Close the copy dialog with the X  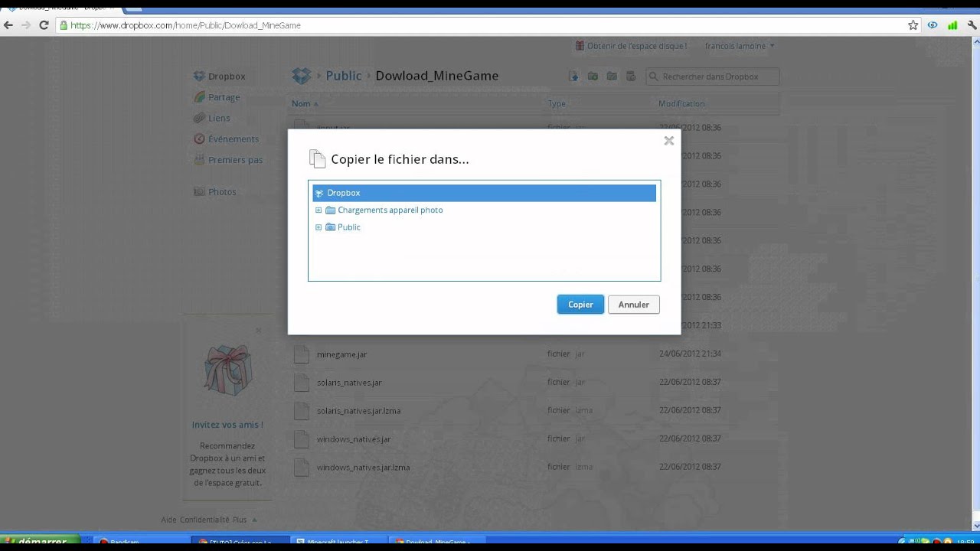point(668,141)
